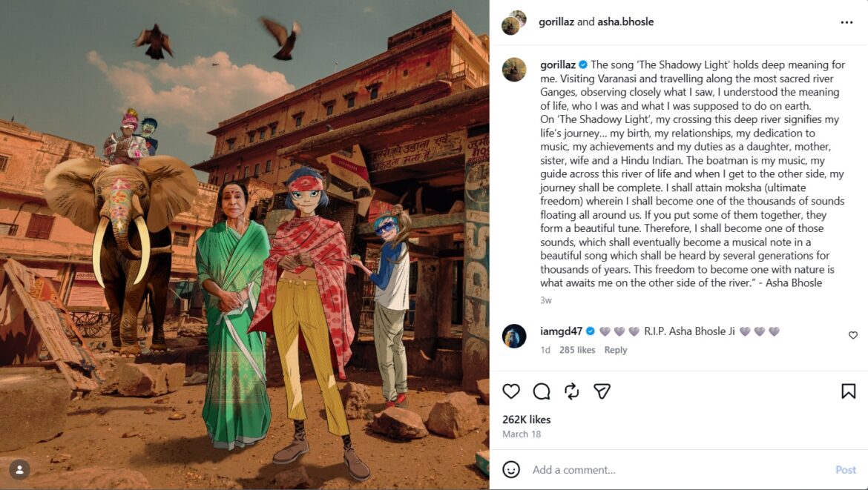868x490 pixels.
Task: Open the iamgd47 commenter profile
Action: 561,331
